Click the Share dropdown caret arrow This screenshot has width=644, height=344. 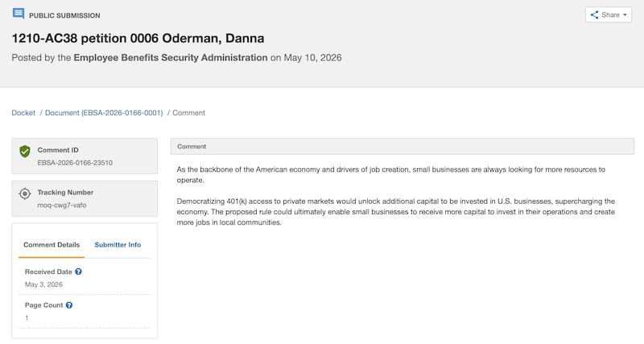coord(625,15)
